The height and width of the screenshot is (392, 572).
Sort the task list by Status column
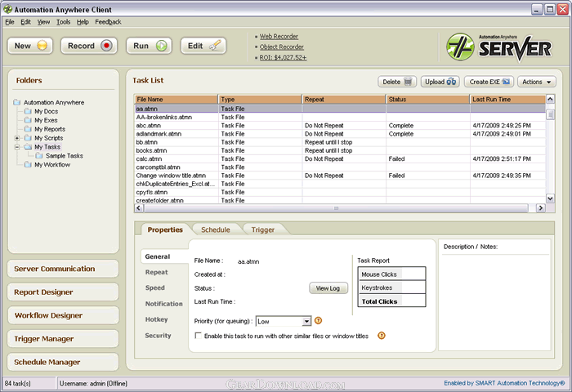(427, 99)
